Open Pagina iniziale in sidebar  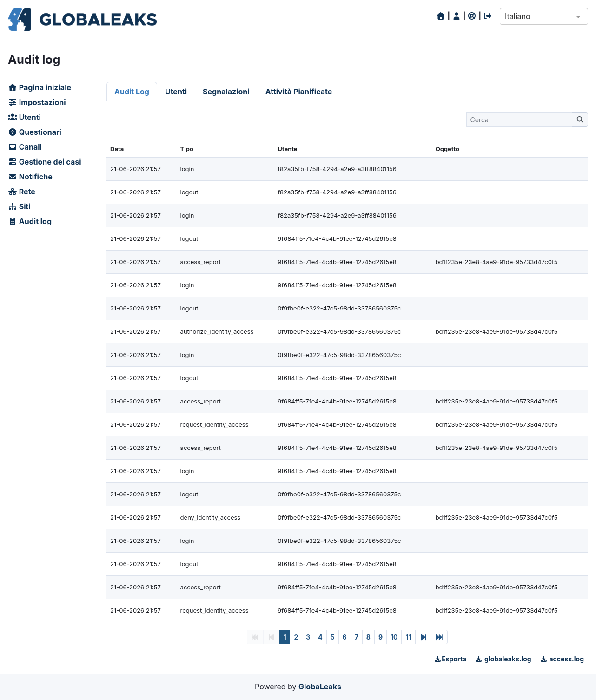(40, 87)
